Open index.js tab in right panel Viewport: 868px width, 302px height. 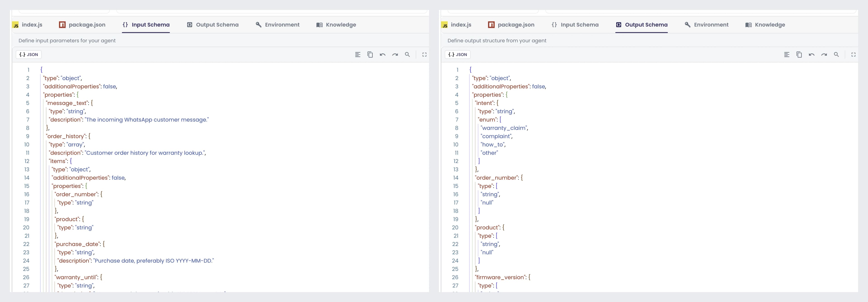456,25
